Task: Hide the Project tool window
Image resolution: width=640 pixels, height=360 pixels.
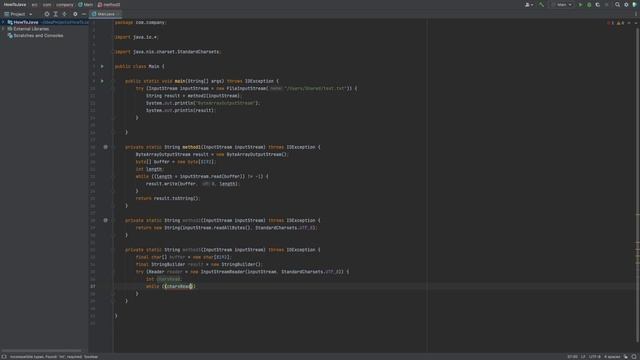Action: click(84, 14)
